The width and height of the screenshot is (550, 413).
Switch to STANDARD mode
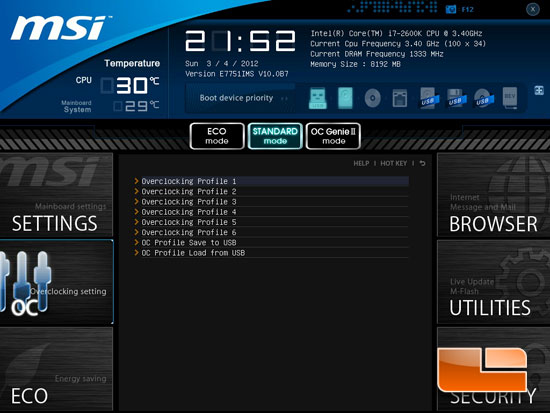coord(275,136)
